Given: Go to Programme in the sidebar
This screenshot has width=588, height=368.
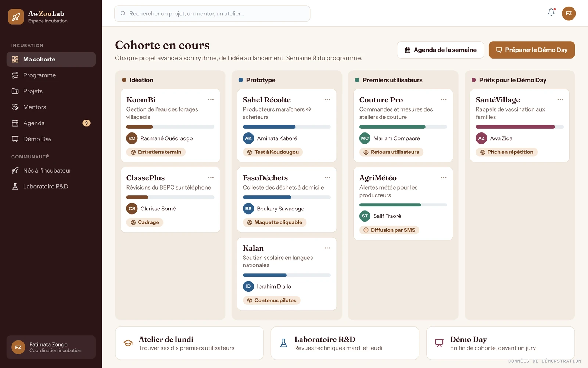Looking at the screenshot, I should pos(51,75).
